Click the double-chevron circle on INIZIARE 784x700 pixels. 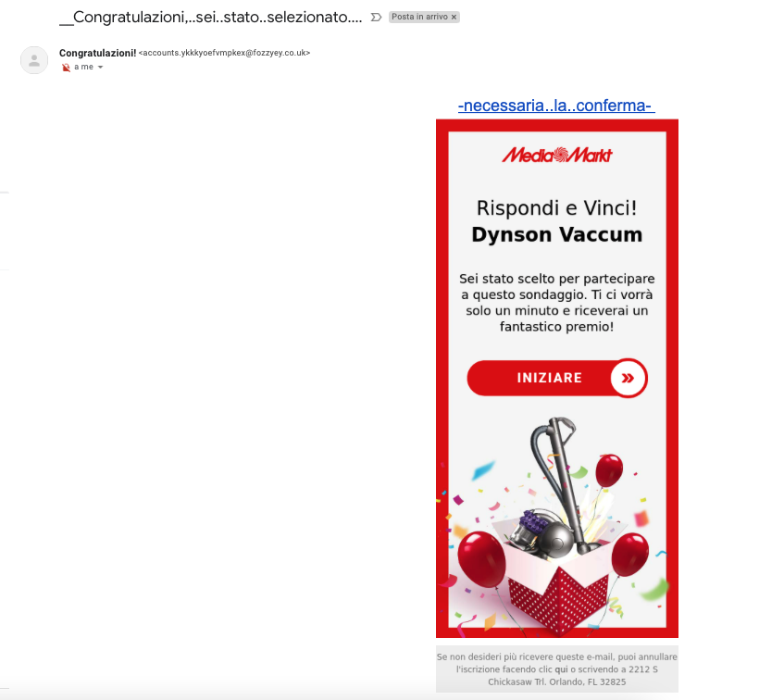[628, 378]
